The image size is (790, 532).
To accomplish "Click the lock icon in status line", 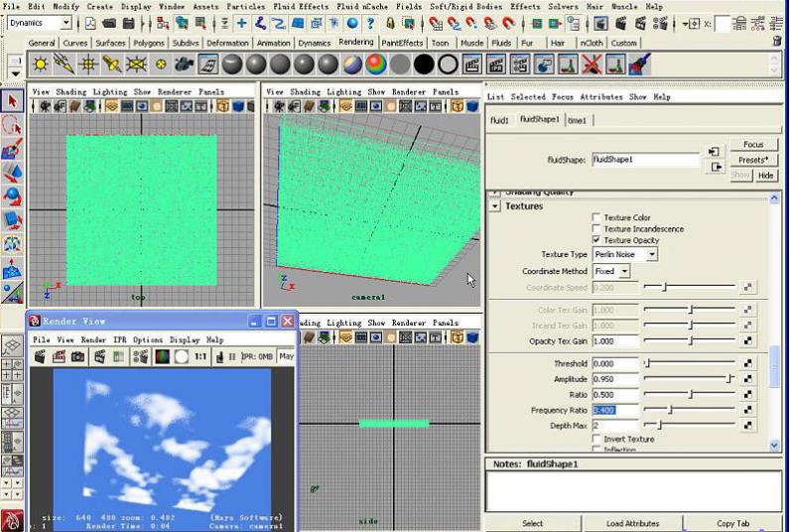I will [390, 23].
